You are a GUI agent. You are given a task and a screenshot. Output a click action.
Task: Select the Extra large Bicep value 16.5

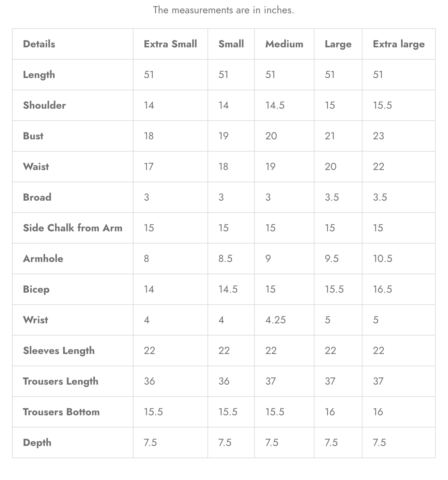click(382, 289)
